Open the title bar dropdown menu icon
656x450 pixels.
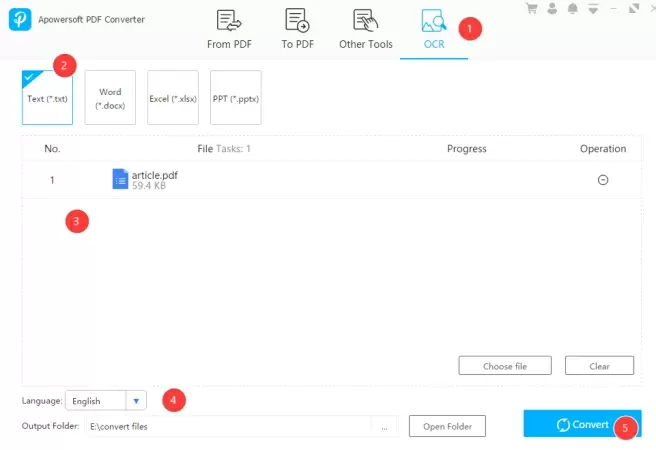tap(593, 8)
